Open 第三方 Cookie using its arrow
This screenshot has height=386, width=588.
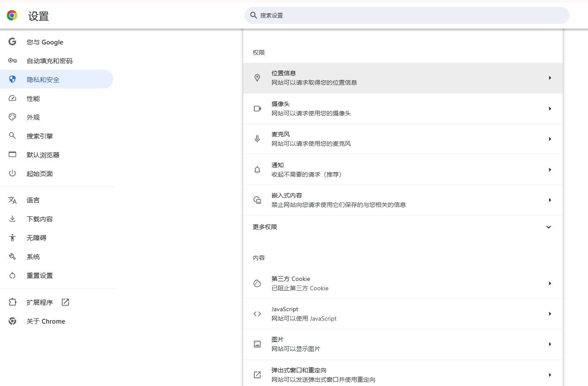coord(550,283)
